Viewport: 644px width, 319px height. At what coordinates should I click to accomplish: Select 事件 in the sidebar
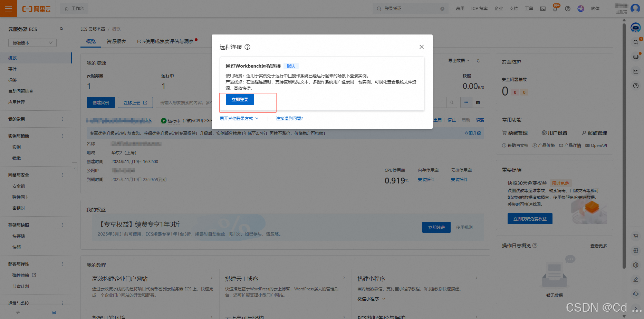[12, 69]
